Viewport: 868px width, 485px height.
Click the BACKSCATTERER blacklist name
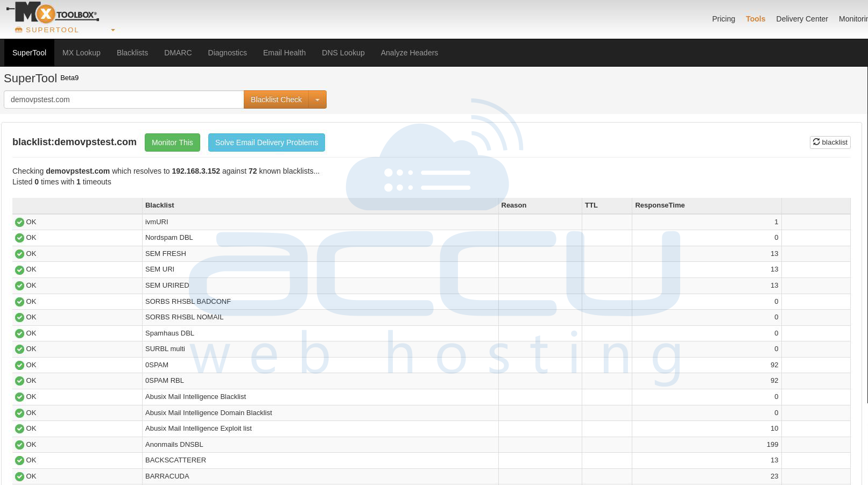point(175,460)
